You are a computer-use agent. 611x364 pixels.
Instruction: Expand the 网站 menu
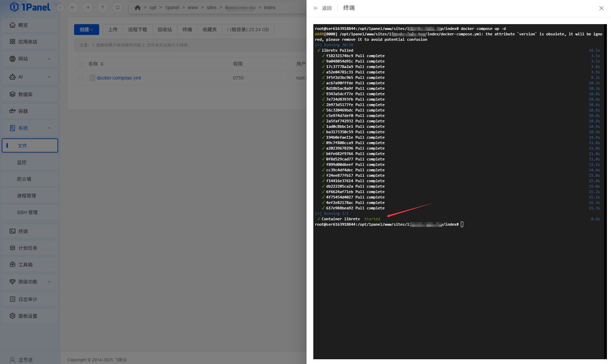tap(30, 59)
